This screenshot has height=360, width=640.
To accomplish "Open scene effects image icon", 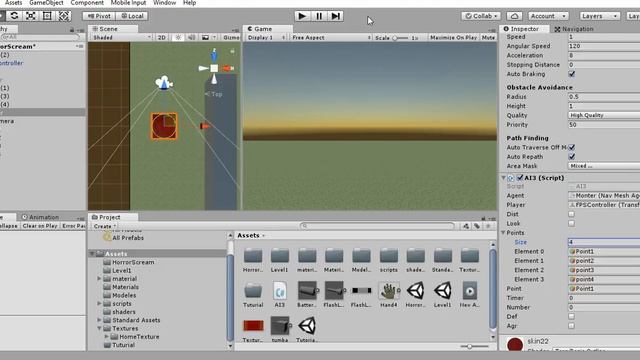I will [205, 37].
